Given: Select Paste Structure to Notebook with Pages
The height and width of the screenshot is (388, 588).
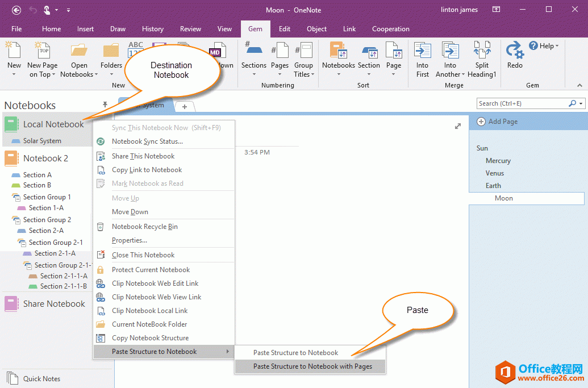Looking at the screenshot, I should tap(312, 366).
